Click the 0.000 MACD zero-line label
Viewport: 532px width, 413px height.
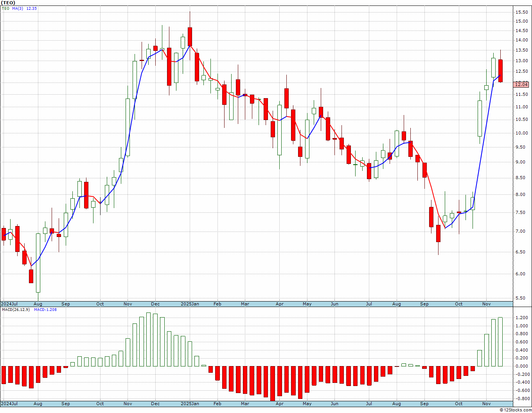pos(522,366)
